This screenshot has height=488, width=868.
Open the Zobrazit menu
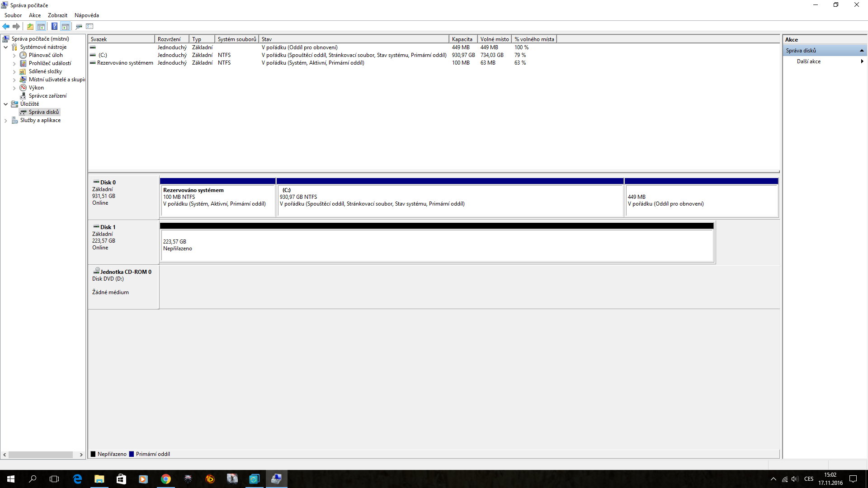tap(57, 15)
